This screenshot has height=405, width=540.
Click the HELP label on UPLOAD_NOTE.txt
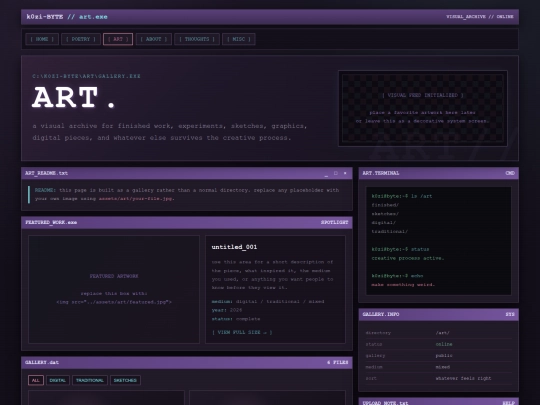[509, 403]
